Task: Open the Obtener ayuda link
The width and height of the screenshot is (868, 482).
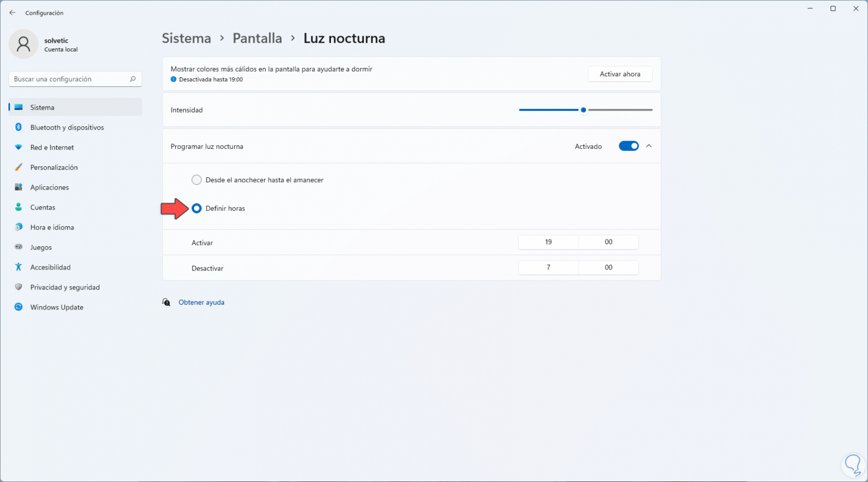Action: (x=201, y=303)
